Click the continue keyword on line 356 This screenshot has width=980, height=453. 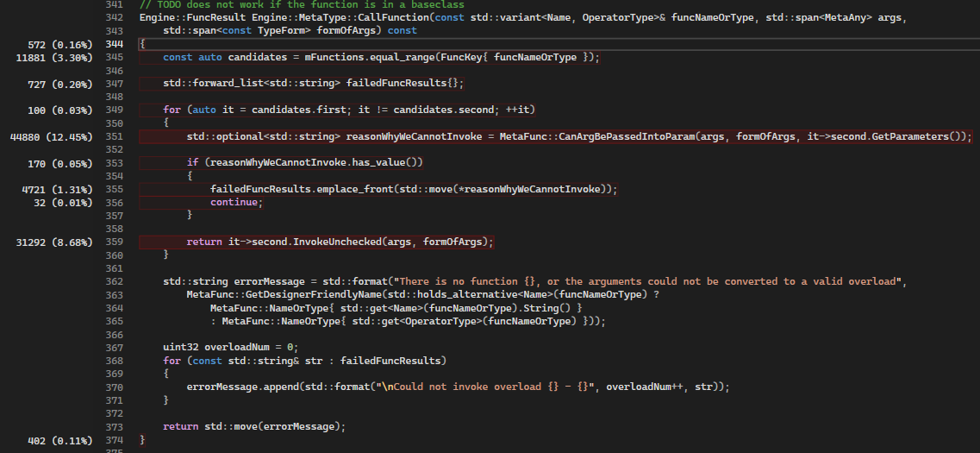[x=234, y=202]
